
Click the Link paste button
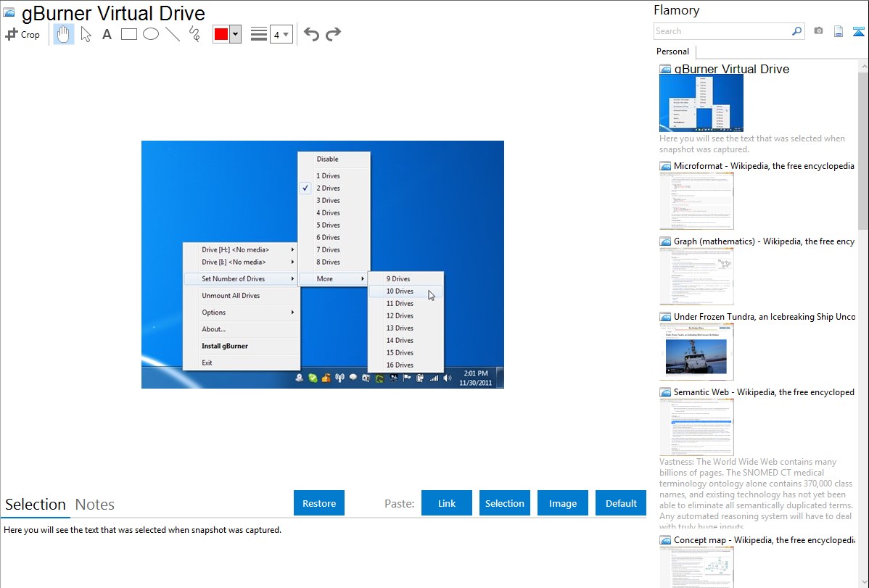click(447, 503)
